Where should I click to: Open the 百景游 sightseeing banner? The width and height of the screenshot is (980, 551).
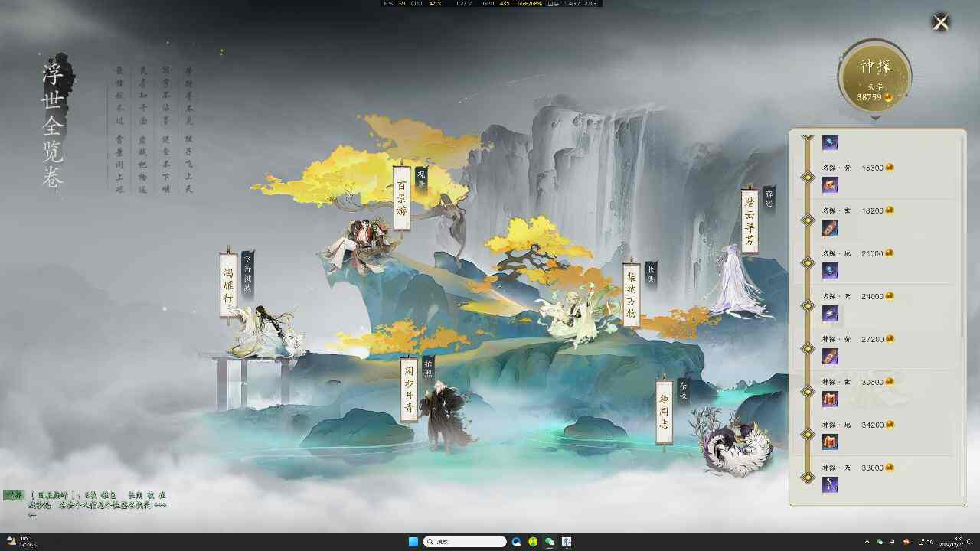[x=402, y=197]
